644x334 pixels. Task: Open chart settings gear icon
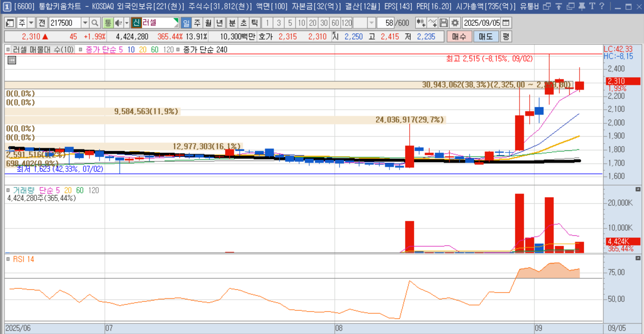[x=455, y=23]
